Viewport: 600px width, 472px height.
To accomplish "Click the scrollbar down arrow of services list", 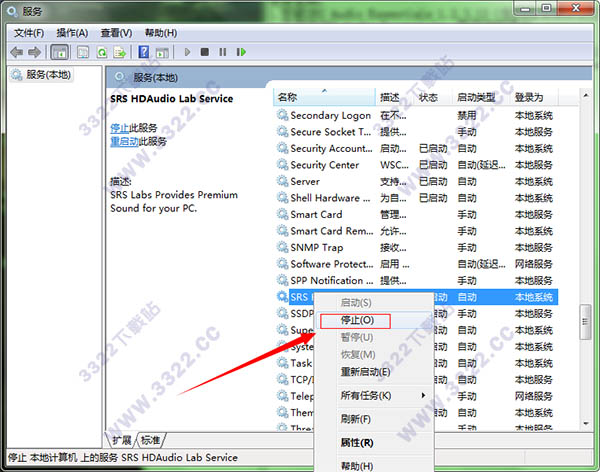I will point(585,423).
